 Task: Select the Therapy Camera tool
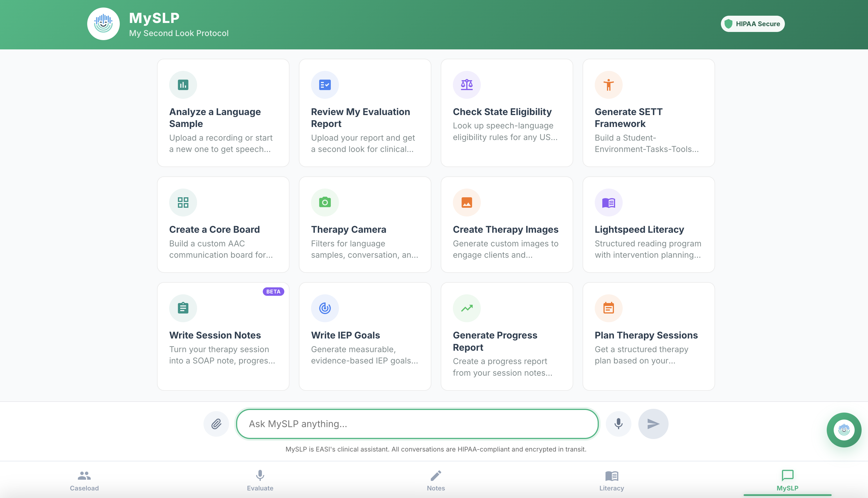click(365, 224)
